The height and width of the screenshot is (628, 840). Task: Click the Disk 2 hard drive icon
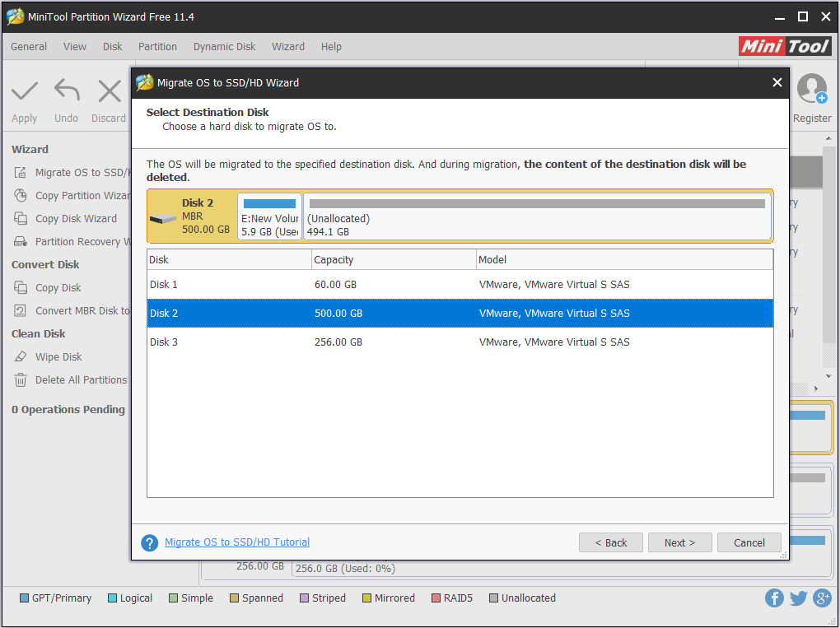point(163,218)
